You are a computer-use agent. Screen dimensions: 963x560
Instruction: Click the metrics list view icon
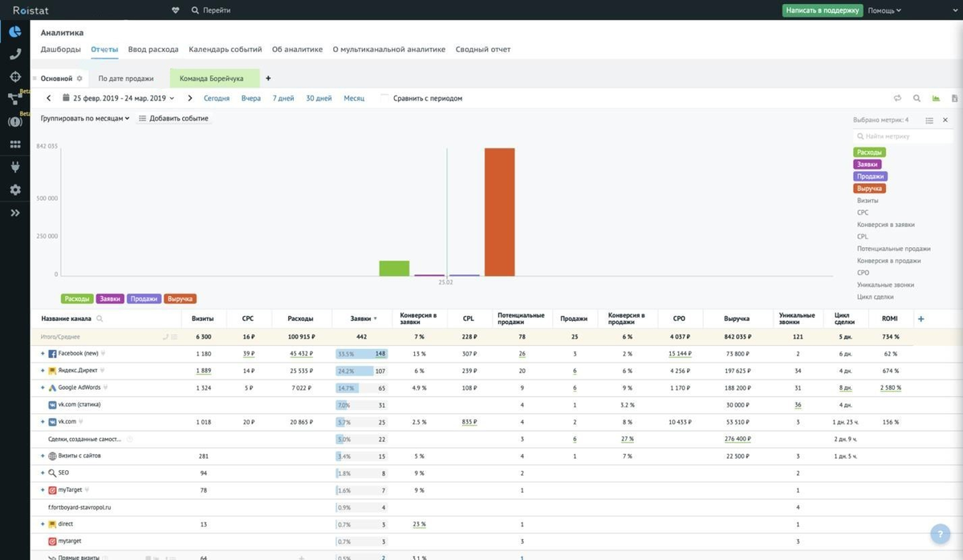tap(929, 120)
